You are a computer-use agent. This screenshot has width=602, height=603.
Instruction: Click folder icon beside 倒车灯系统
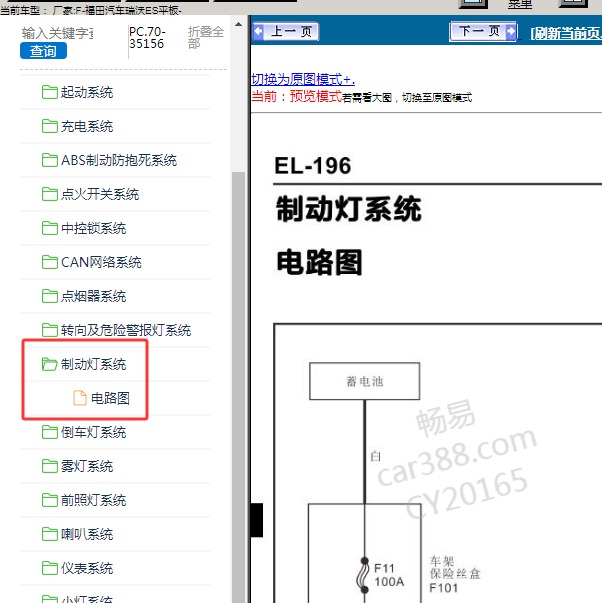click(50, 432)
